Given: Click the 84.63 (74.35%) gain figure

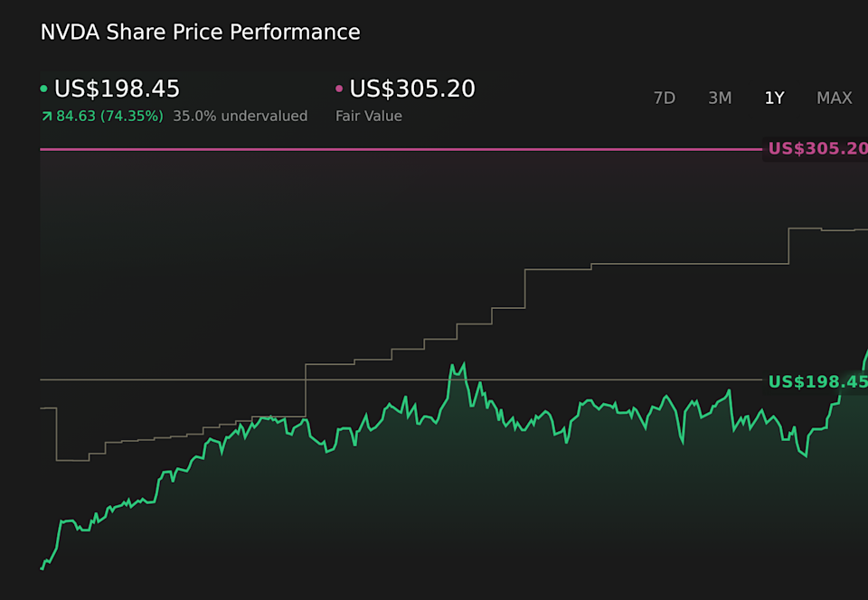Looking at the screenshot, I should click(109, 117).
